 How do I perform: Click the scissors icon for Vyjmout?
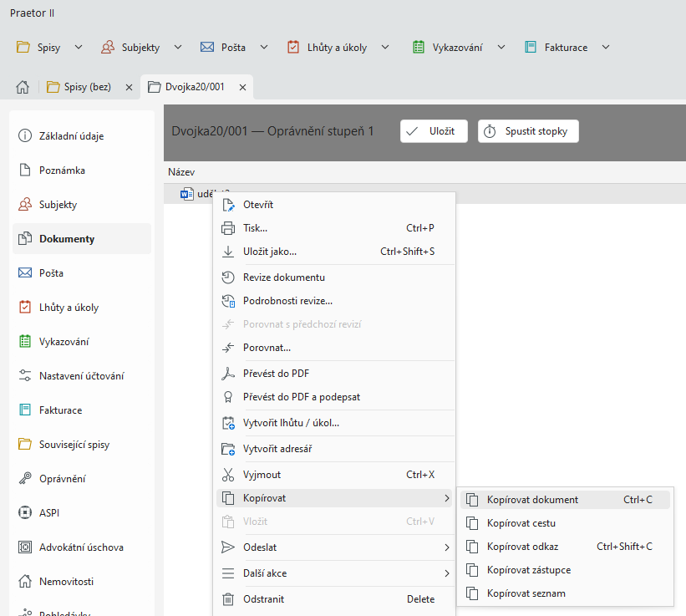(x=227, y=475)
